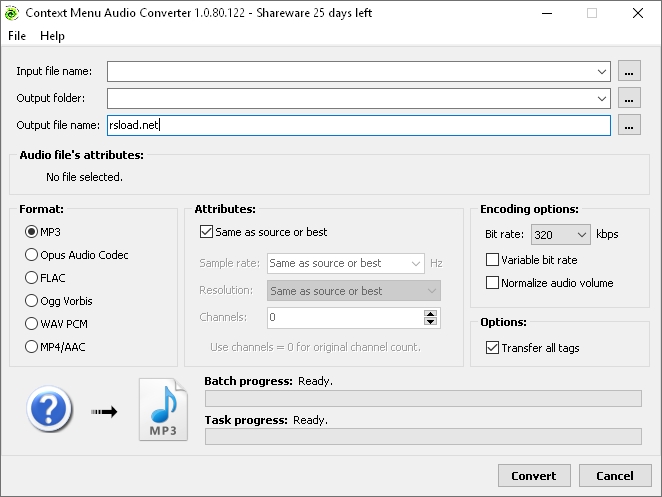Enable Normalize audio volume option
The image size is (662, 497).
point(492,283)
